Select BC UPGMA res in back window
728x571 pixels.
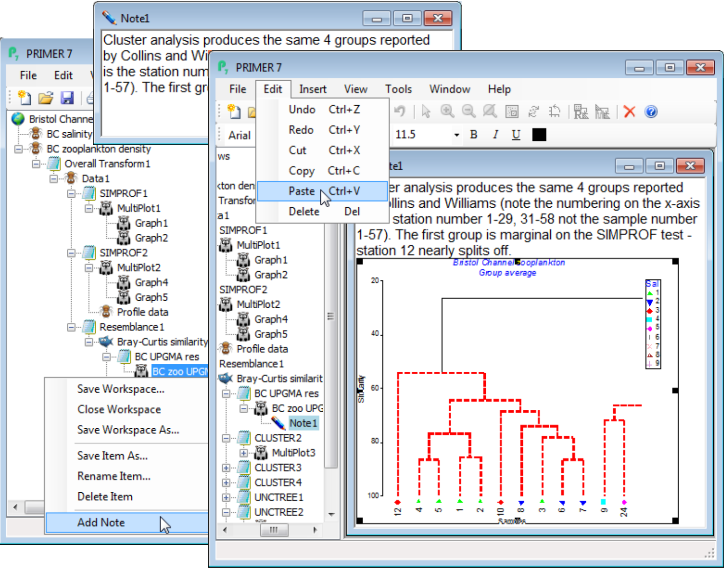pyautogui.click(x=167, y=357)
